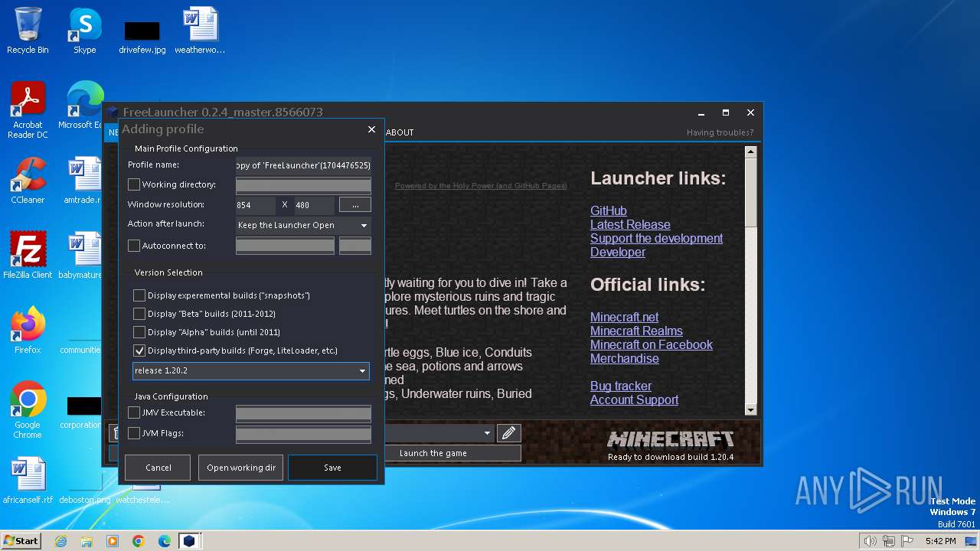Open Support the development link
This screenshot has height=551, width=980.
point(656,238)
